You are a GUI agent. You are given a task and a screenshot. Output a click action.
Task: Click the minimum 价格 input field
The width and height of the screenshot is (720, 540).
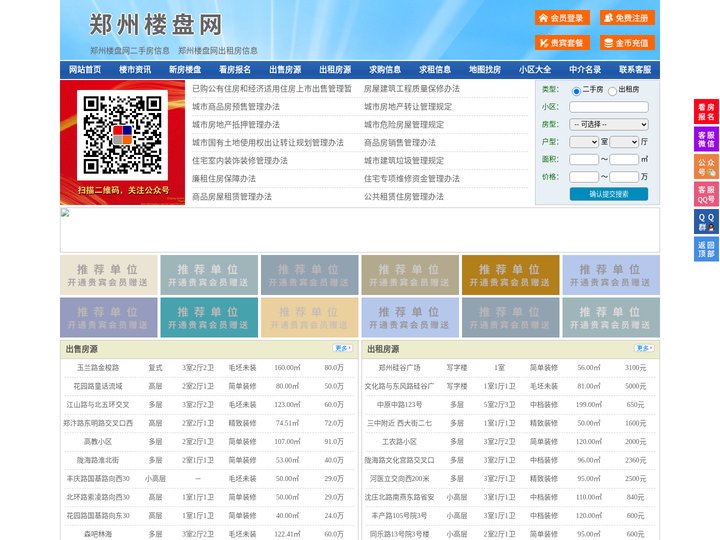coord(584,177)
